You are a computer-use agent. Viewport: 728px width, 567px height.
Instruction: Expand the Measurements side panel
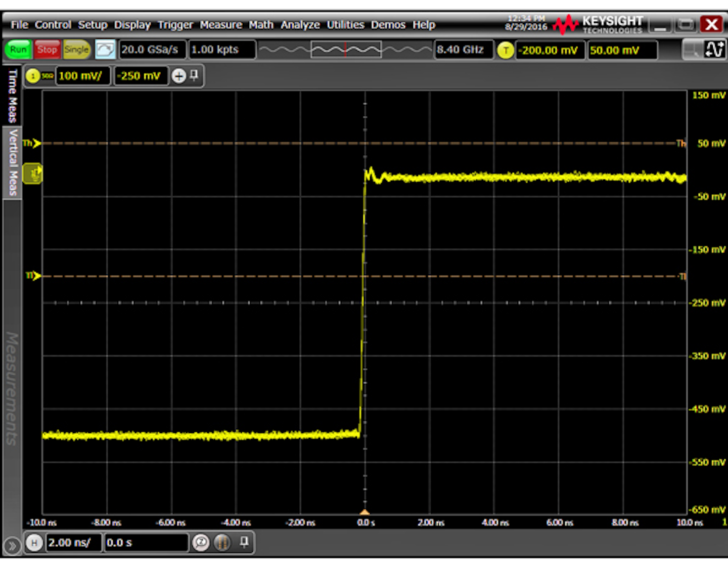coord(12,388)
